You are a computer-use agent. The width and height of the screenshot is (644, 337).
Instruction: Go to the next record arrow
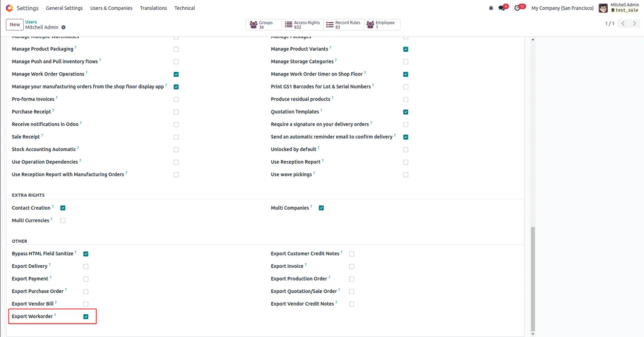tap(635, 24)
